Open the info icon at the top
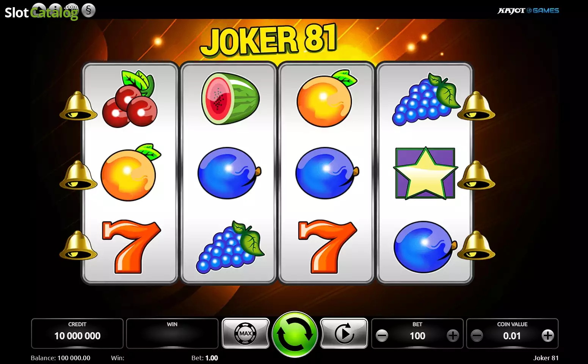588x364 pixels. pyautogui.click(x=55, y=10)
